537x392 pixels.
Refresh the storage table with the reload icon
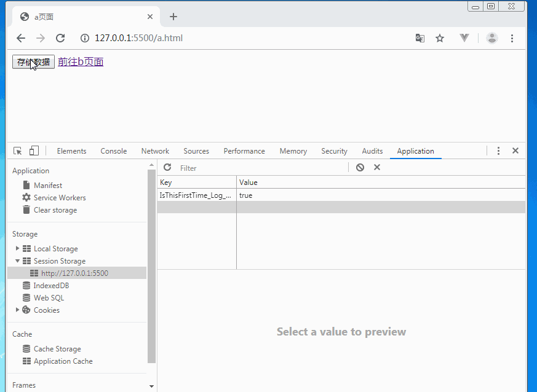167,168
